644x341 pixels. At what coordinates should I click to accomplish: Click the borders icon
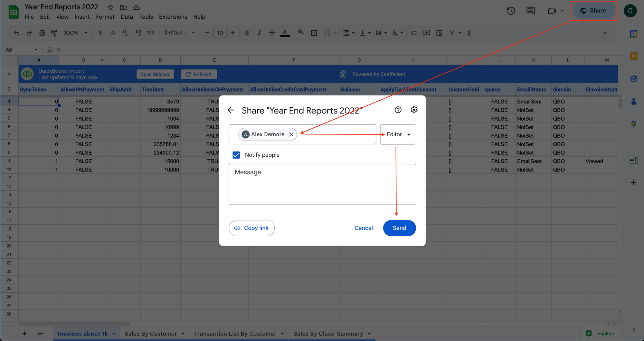pyautogui.click(x=314, y=33)
